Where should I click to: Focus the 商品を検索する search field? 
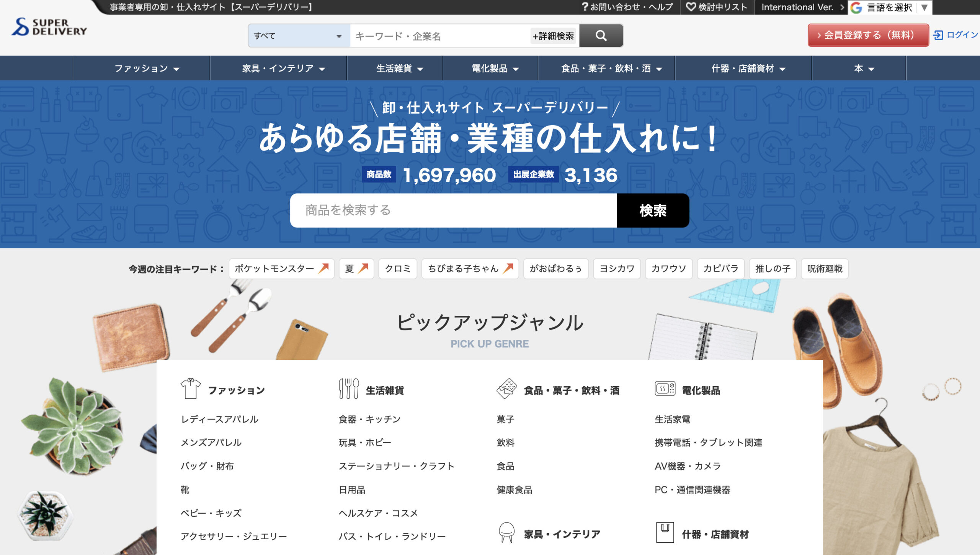click(x=454, y=211)
